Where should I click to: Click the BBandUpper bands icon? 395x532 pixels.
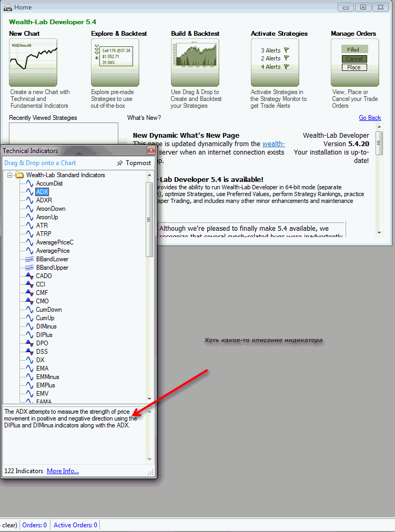point(29,268)
